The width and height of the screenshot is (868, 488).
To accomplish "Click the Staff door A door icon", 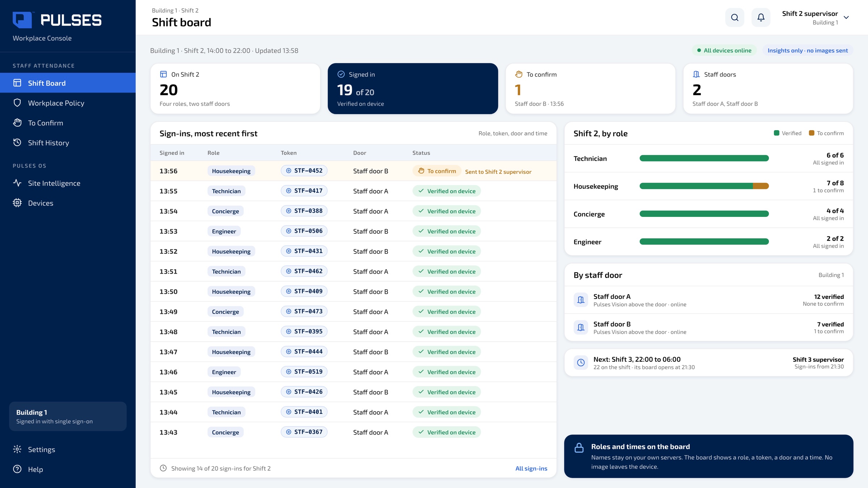I will pos(581,300).
